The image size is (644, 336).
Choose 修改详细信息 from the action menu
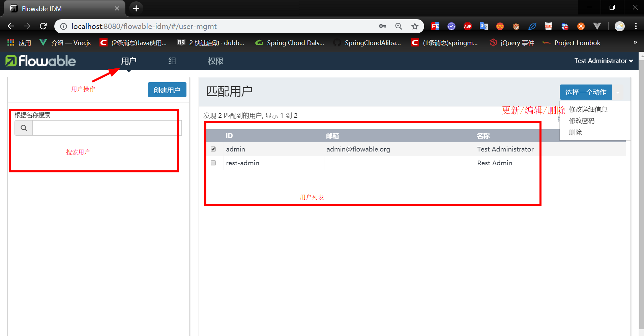point(588,109)
